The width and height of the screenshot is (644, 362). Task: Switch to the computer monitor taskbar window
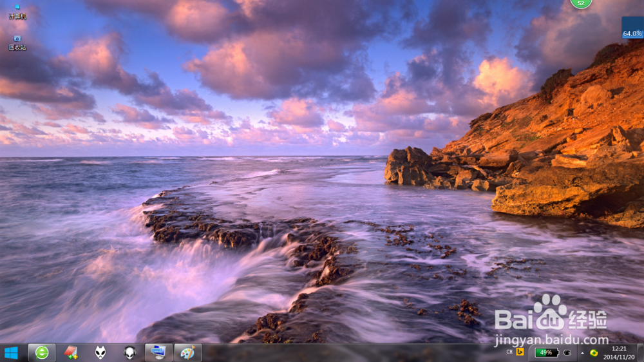pos(158,352)
